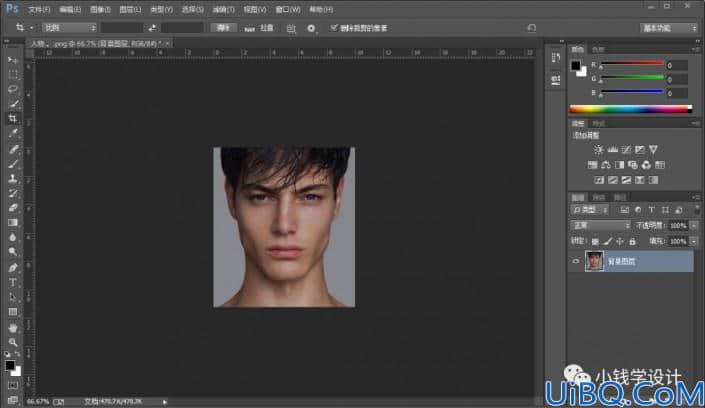Image resolution: width=705 pixels, height=408 pixels.
Task: Toggle the pixel layer filter
Action: [x=625, y=210]
